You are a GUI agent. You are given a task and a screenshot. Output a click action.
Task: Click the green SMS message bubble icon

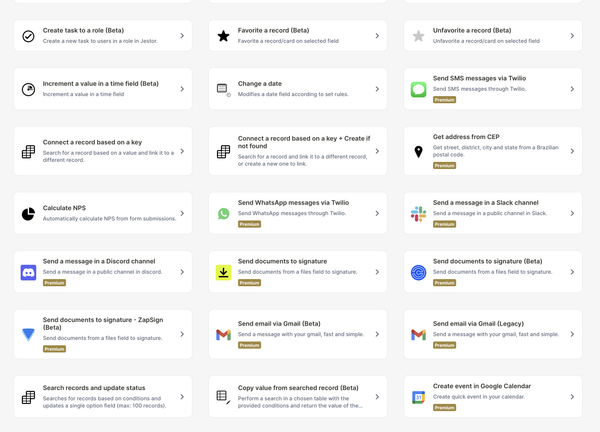[418, 89]
